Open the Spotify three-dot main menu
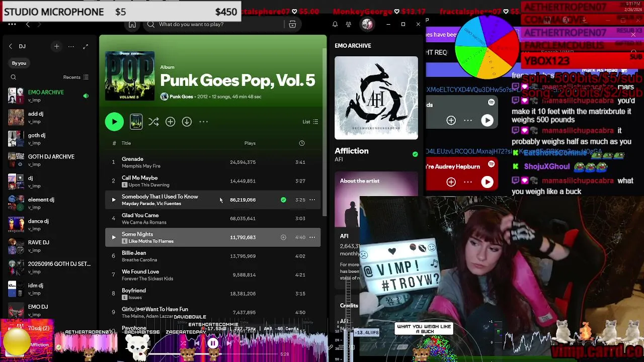The height and width of the screenshot is (362, 644). coord(12,24)
